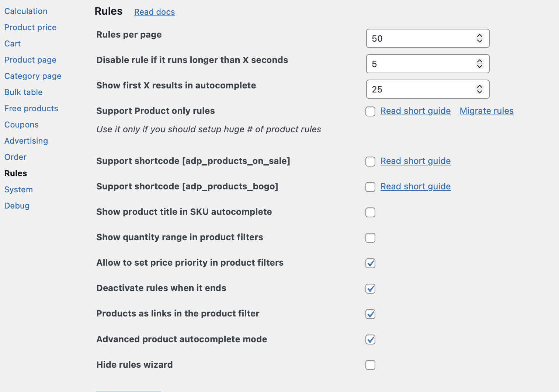Click the Migrate rules link
The height and width of the screenshot is (392, 559).
(486, 111)
